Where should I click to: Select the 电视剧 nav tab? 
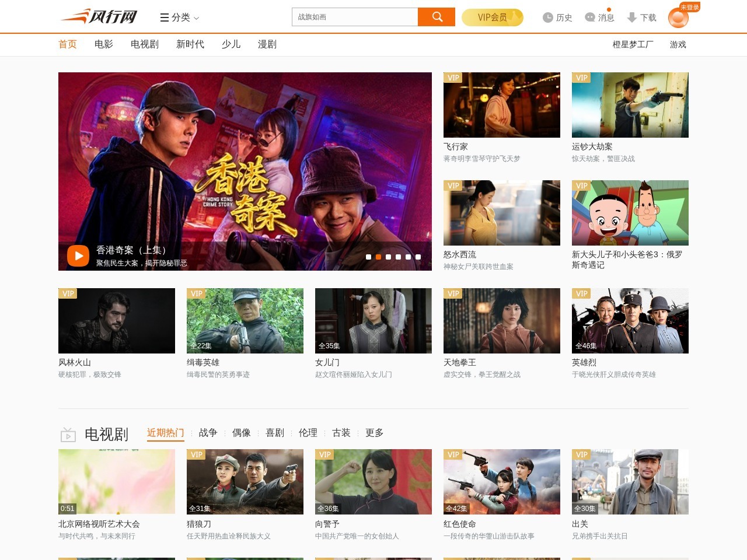145,44
